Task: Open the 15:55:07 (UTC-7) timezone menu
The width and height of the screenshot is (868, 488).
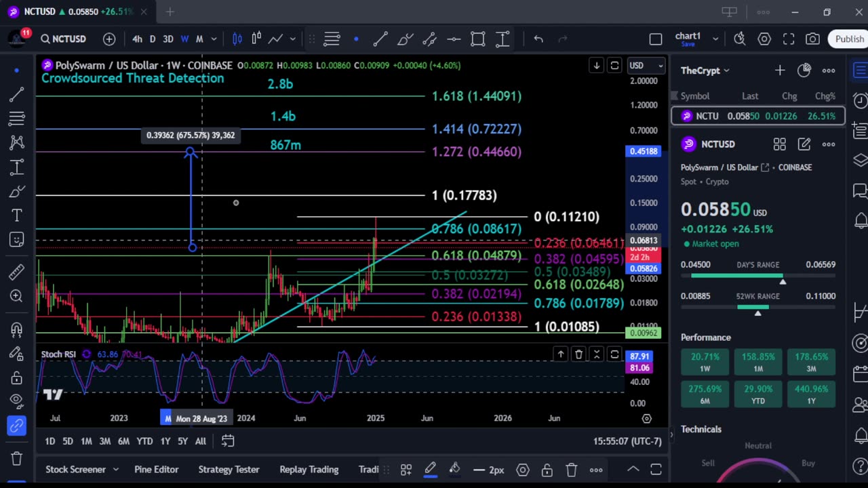Action: (627, 441)
